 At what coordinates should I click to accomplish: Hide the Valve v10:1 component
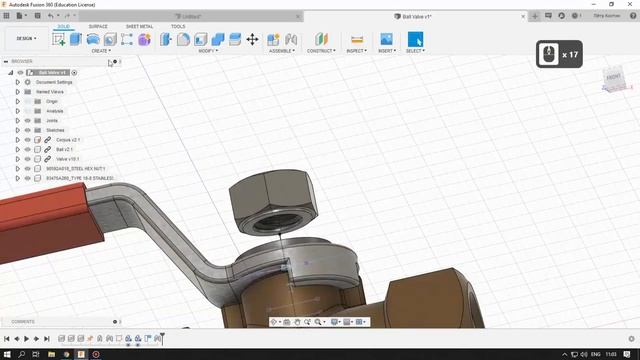click(x=28, y=159)
